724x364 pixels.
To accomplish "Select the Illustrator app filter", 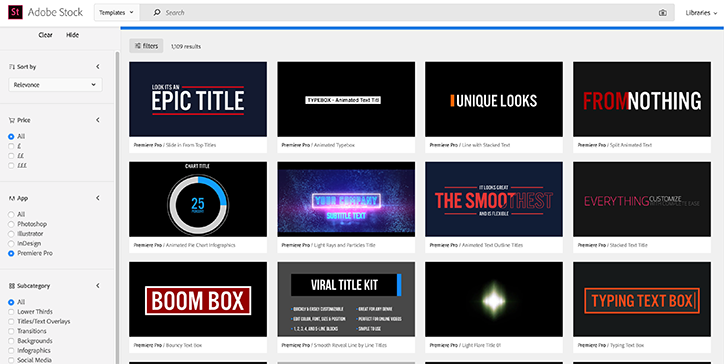I will [11, 234].
